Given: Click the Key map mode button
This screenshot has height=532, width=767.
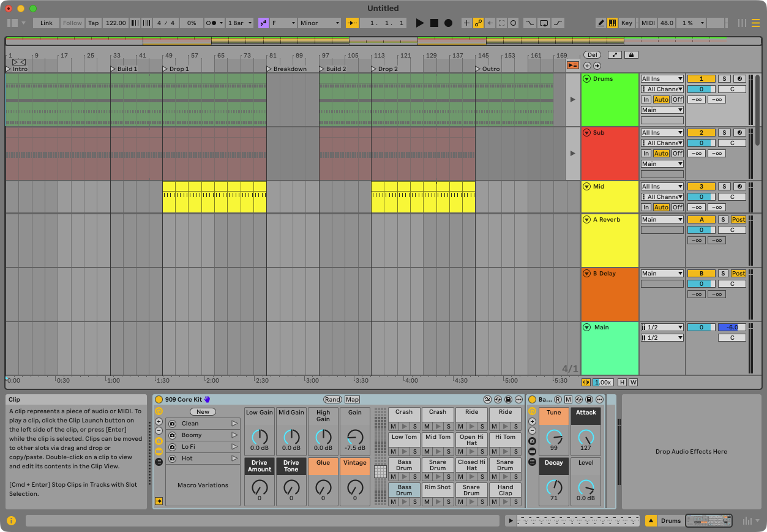Looking at the screenshot, I should click(627, 23).
